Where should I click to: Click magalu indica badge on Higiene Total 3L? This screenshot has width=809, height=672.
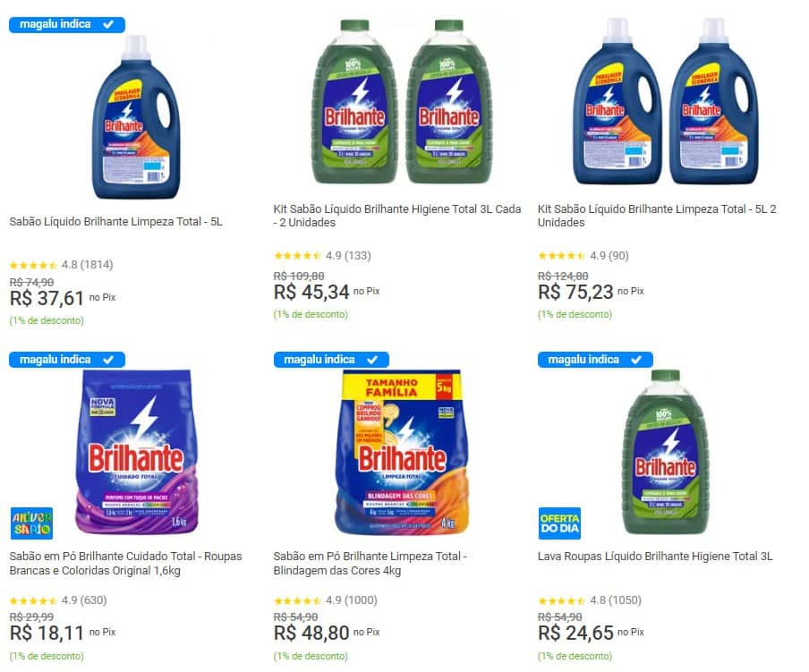595,359
